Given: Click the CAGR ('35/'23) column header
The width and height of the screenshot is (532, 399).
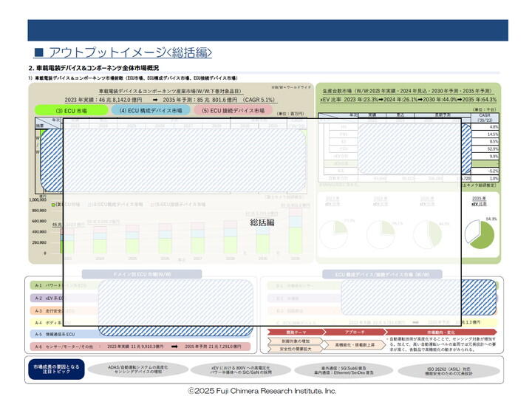Looking at the screenshot, I should [485, 117].
